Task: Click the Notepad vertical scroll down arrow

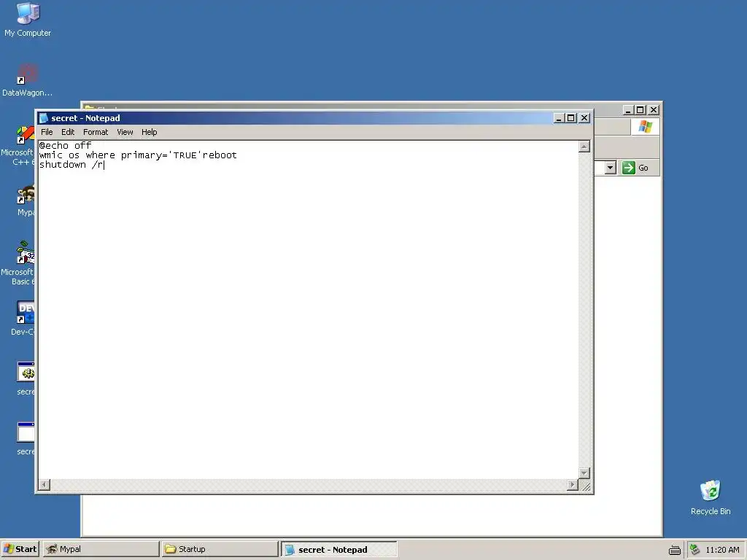Action: (584, 472)
